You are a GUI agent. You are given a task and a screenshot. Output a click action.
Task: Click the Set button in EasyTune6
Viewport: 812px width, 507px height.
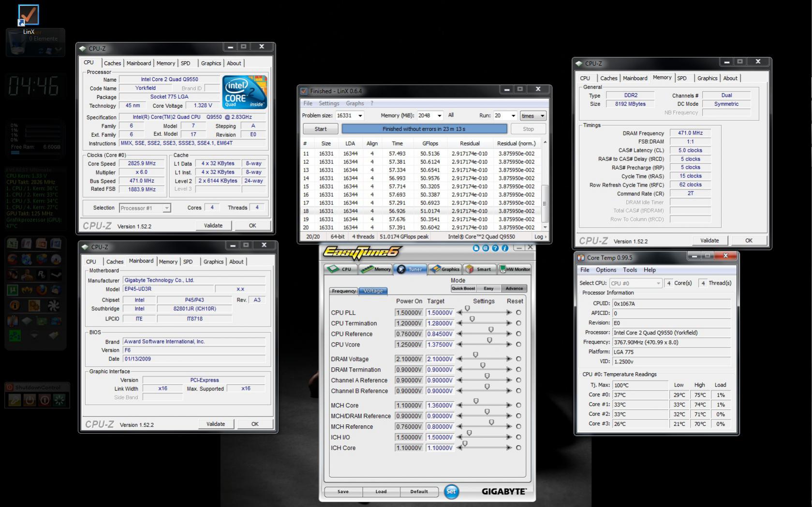point(451,491)
